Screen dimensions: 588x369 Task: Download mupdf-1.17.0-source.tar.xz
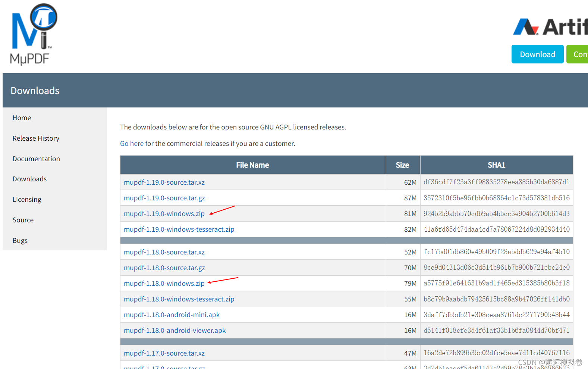[x=164, y=353]
